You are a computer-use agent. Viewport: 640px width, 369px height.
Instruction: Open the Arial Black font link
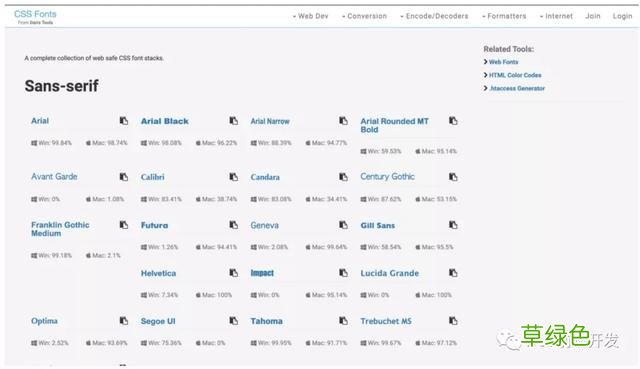click(165, 121)
